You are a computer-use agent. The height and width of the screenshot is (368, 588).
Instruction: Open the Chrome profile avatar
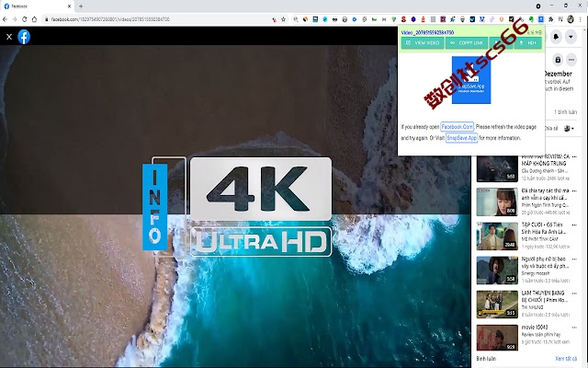pyautogui.click(x=571, y=19)
